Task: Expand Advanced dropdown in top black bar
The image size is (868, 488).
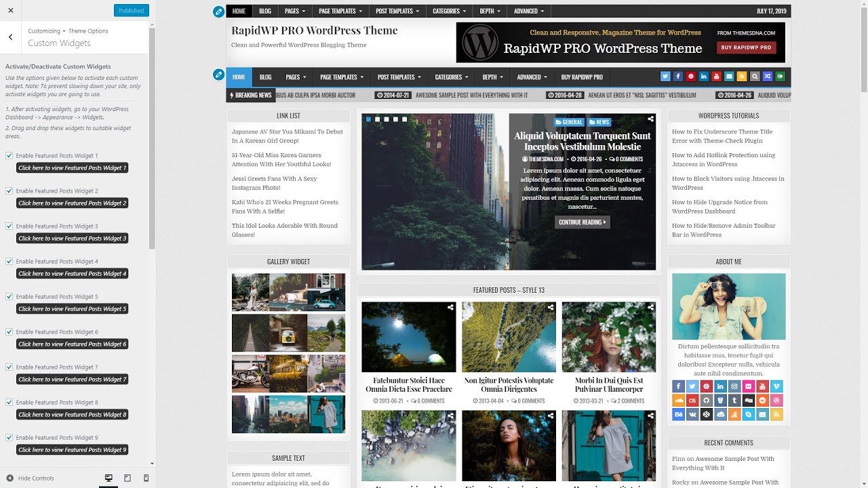Action: 529,11
